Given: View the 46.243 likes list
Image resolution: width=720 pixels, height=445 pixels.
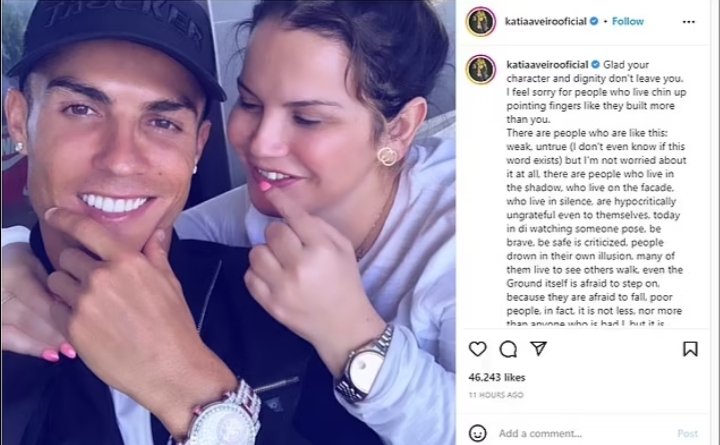Looking at the screenshot, I should tap(497, 377).
